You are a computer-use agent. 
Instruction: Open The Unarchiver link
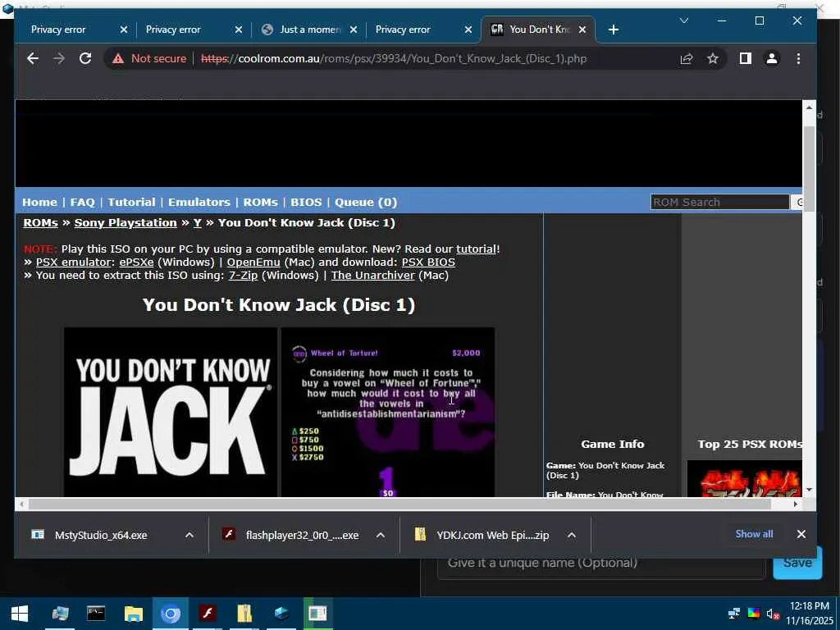click(x=373, y=276)
